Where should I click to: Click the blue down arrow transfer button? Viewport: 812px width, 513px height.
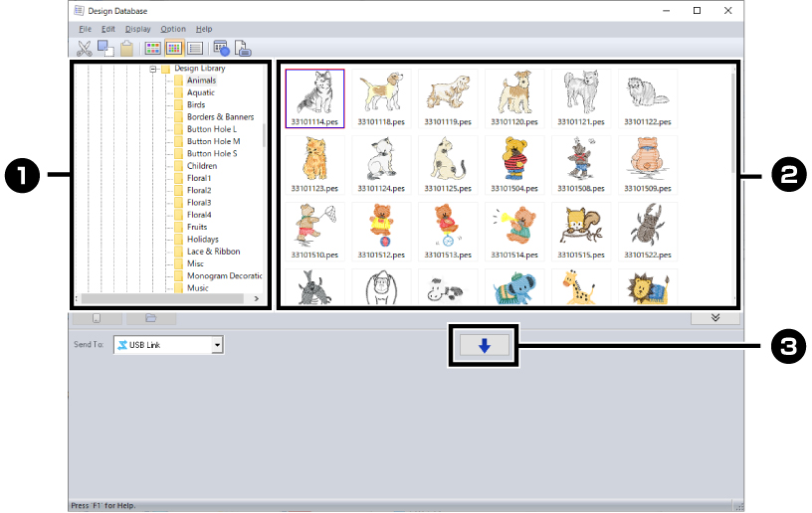point(483,345)
